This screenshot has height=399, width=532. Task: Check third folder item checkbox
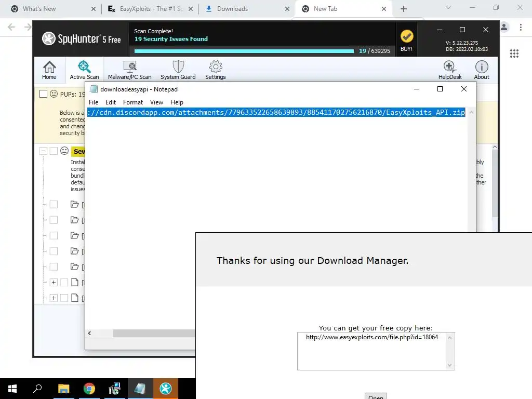coord(54,235)
